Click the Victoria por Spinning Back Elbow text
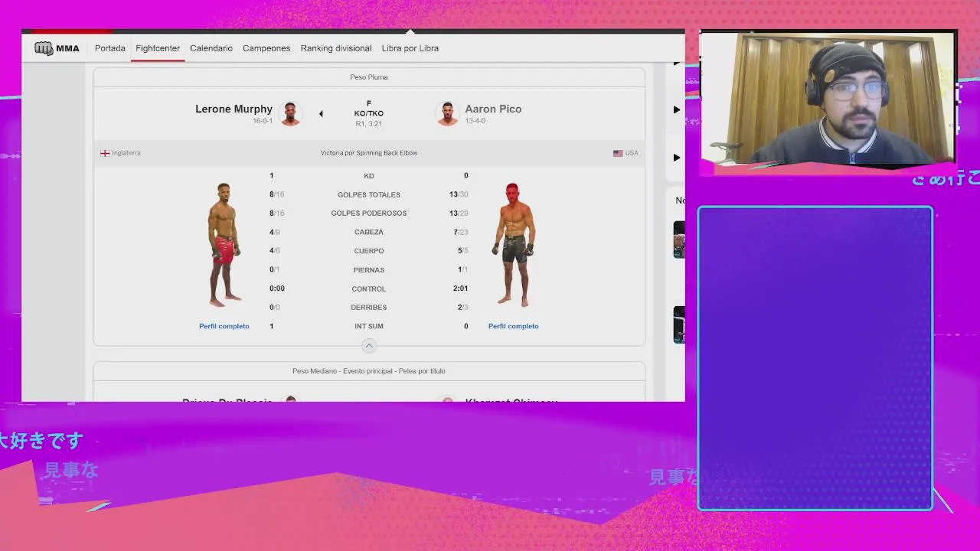The image size is (980, 551). click(x=369, y=153)
